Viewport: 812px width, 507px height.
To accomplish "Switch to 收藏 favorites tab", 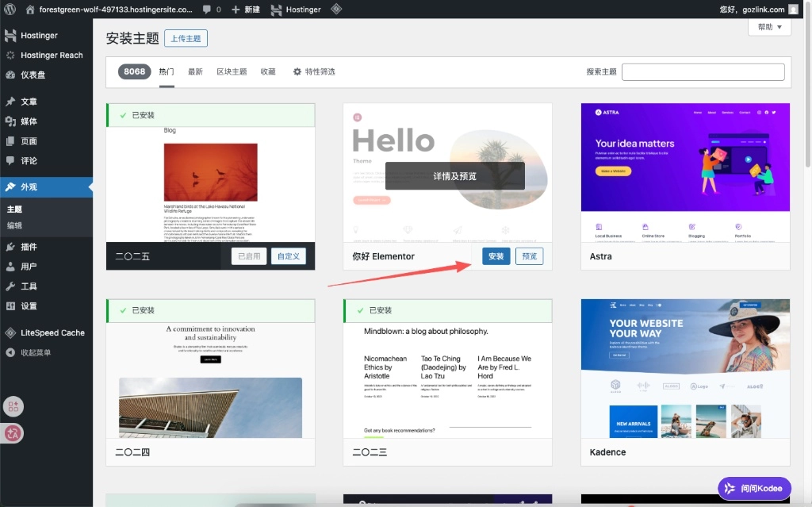I will (x=268, y=71).
